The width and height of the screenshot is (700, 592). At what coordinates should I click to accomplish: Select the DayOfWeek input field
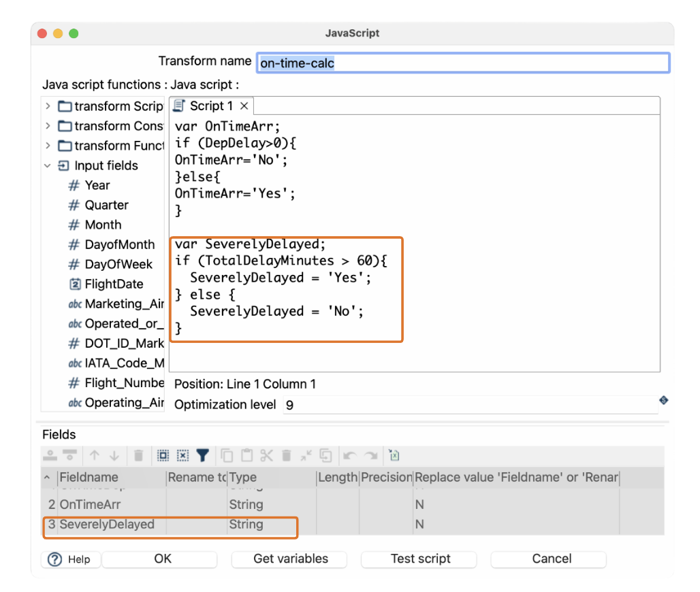tap(118, 265)
